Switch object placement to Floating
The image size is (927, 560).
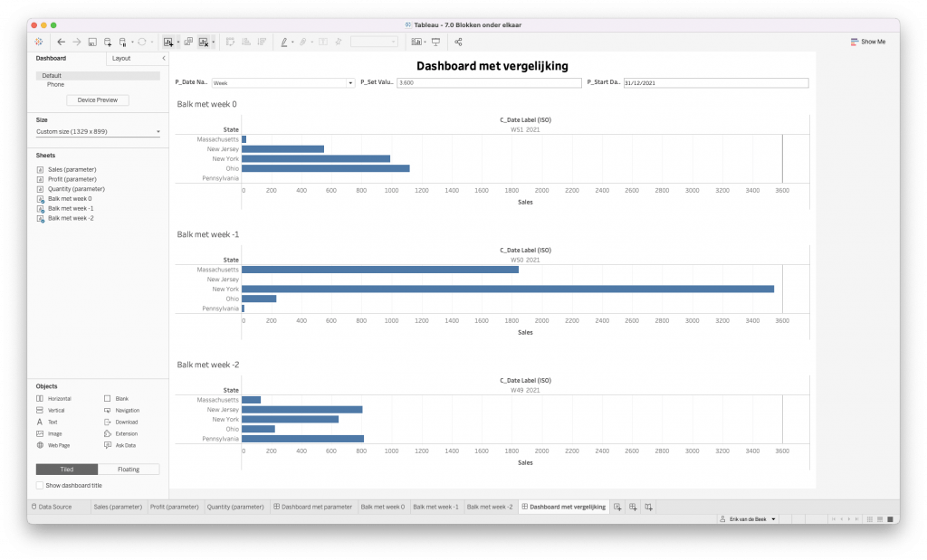(129, 470)
